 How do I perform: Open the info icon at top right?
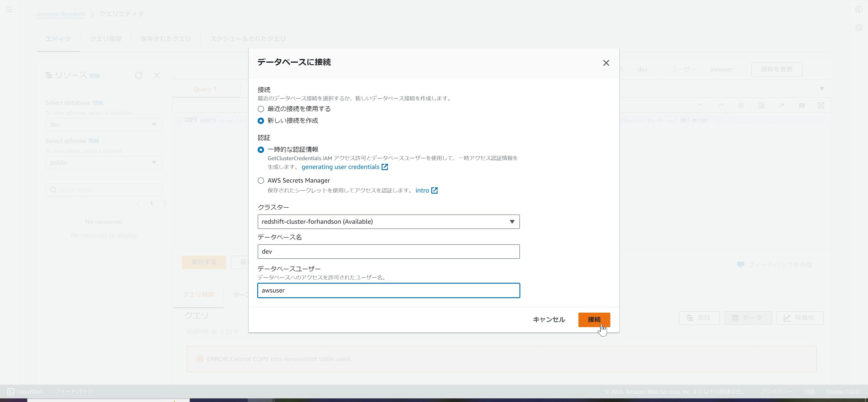859,10
